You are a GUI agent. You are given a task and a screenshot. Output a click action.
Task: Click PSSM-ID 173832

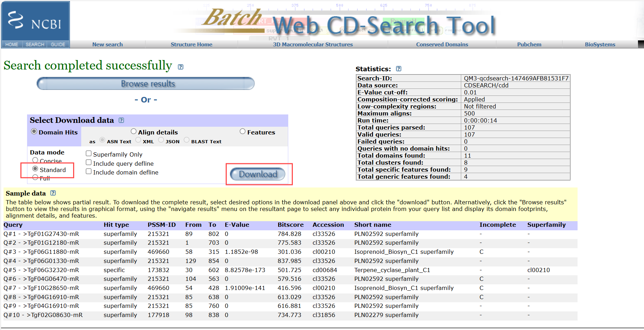[x=158, y=270]
